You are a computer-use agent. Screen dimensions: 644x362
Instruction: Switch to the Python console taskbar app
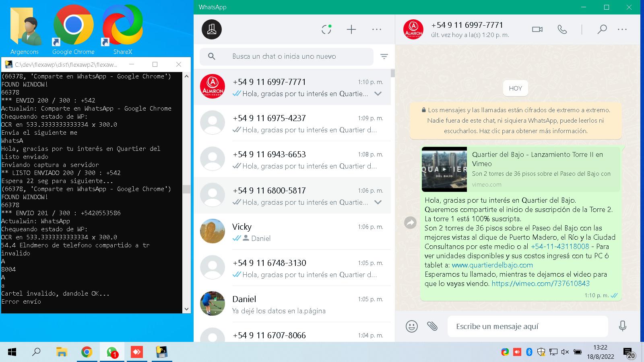pos(162,352)
